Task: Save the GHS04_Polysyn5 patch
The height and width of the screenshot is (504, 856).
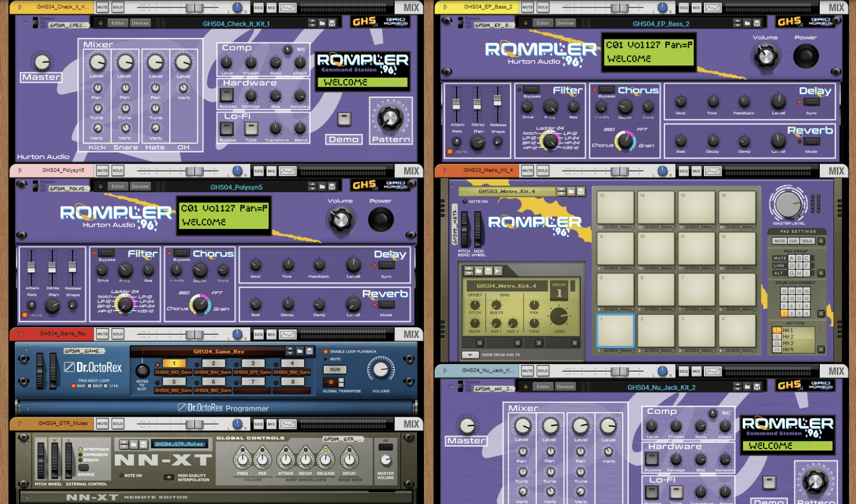Action: 332,186
